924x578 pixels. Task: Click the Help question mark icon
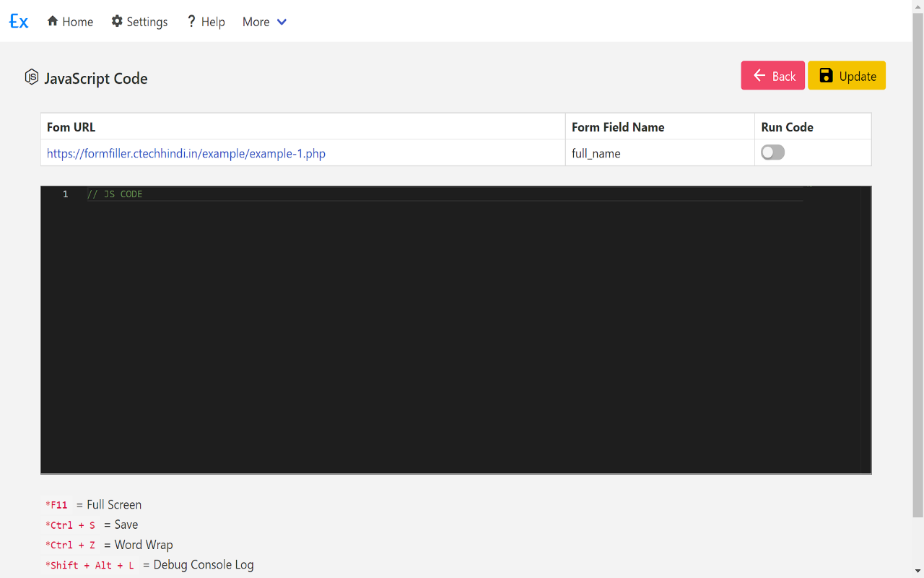pos(191,21)
